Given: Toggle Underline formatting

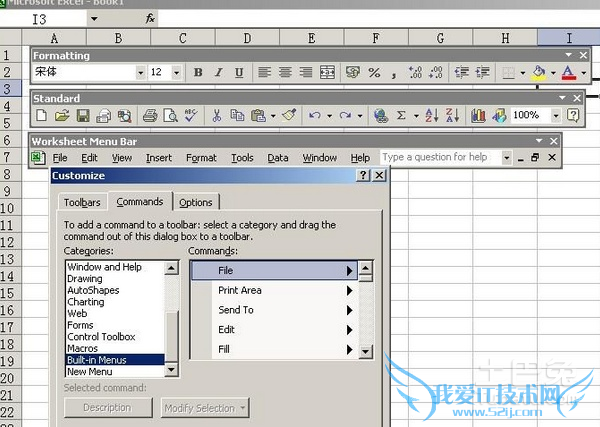Looking at the screenshot, I should (239, 72).
